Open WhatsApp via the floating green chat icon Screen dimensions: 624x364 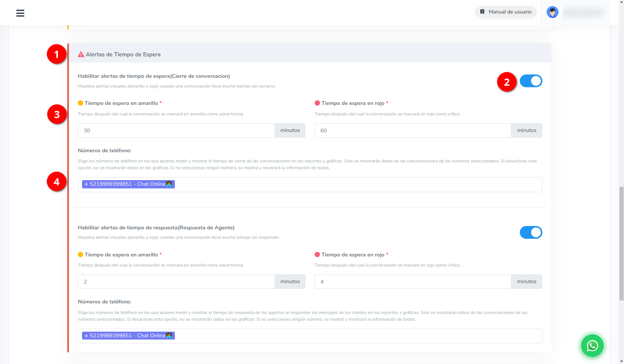tap(592, 346)
